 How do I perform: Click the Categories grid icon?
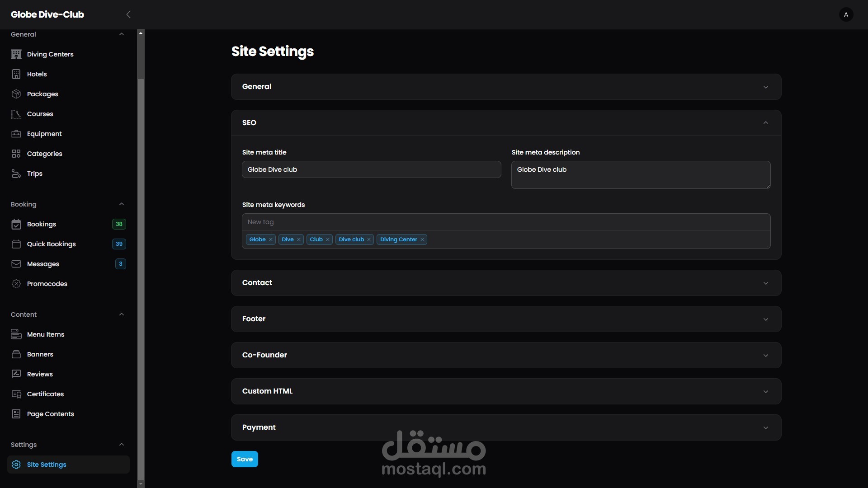coord(16,154)
